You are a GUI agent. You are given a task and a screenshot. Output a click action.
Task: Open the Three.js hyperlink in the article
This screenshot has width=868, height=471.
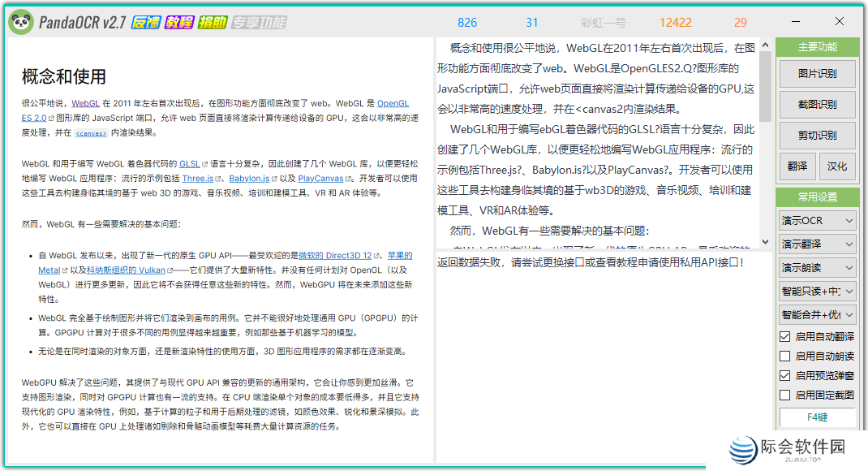[x=198, y=178]
